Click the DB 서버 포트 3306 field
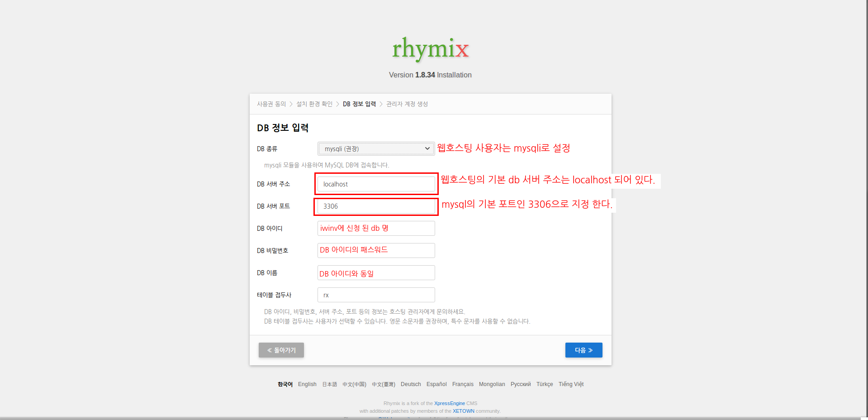The width and height of the screenshot is (868, 420). (x=376, y=206)
